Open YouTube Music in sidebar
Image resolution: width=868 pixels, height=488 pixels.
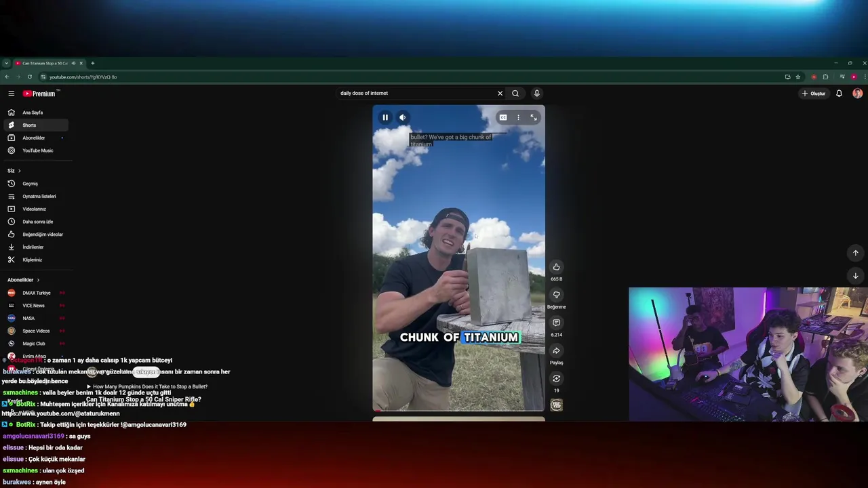tap(36, 150)
